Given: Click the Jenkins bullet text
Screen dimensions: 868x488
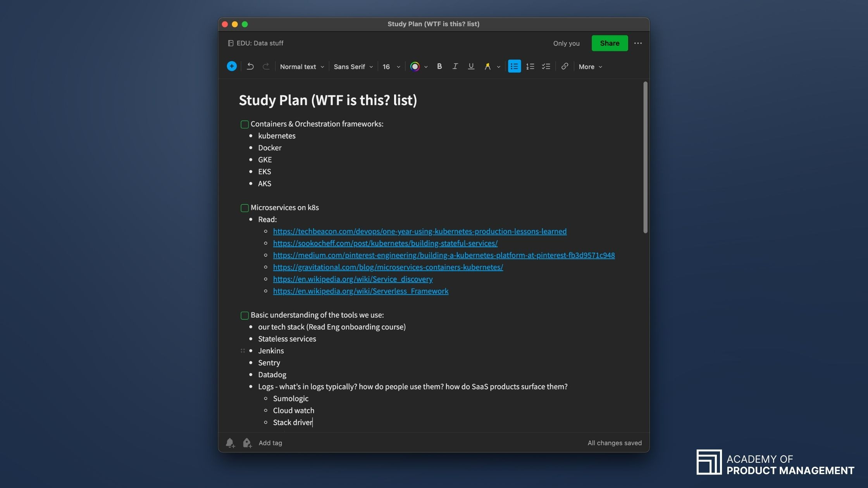Looking at the screenshot, I should [x=271, y=351].
